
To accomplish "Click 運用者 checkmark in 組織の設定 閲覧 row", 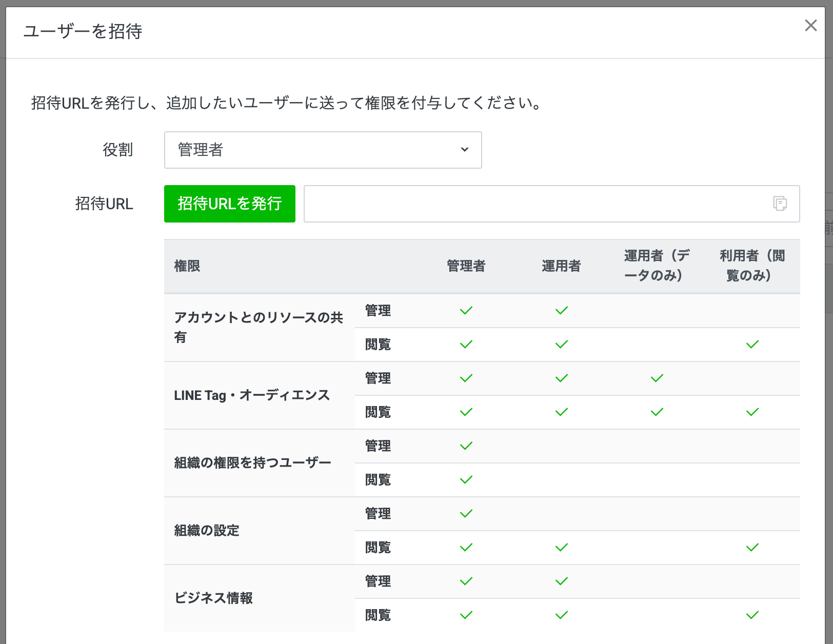I will [x=561, y=548].
